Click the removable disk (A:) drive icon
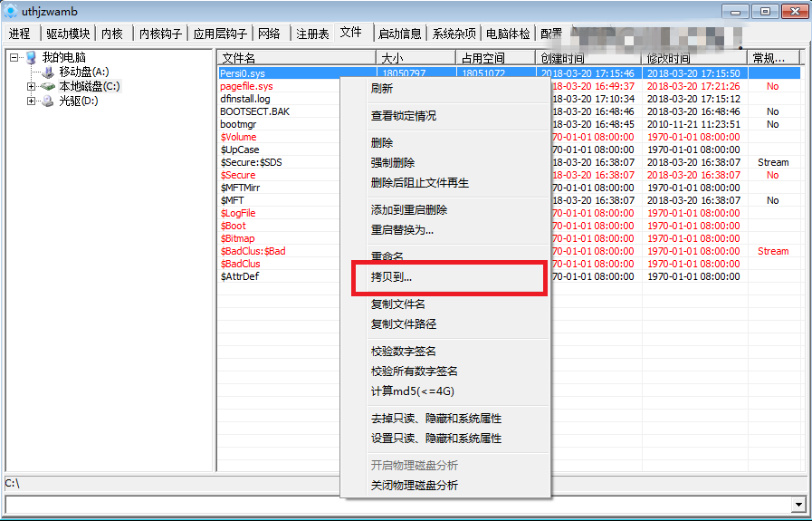 [x=48, y=72]
